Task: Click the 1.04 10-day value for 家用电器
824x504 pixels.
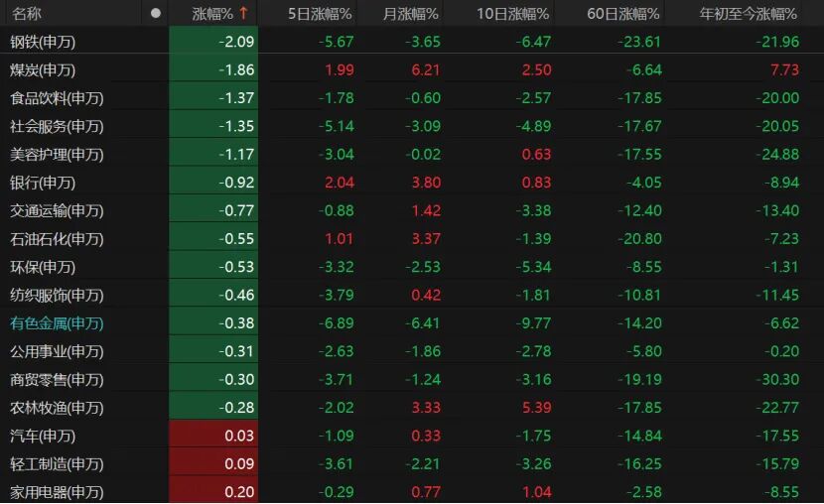Action: (536, 492)
